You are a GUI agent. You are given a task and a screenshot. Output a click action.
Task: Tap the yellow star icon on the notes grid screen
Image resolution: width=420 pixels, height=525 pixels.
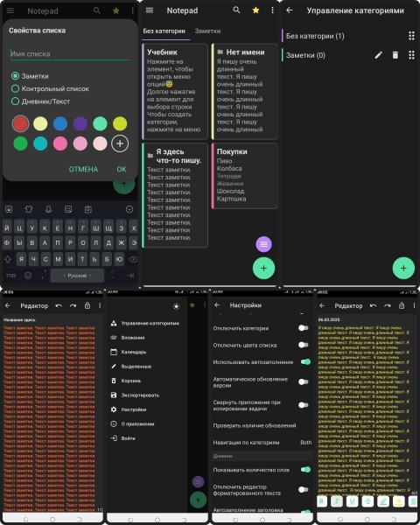255,10
